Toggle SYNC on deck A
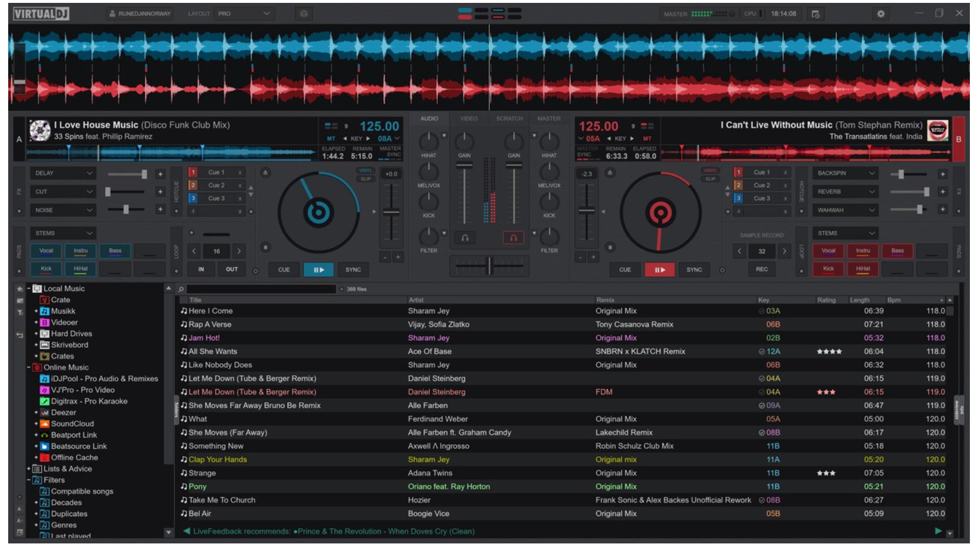The image size is (980, 554). [353, 269]
